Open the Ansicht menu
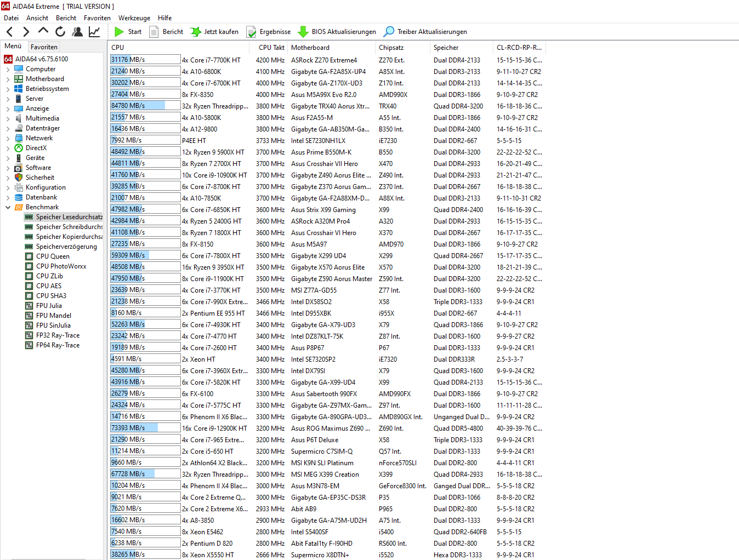Viewport: 739px width, 560px height. tap(37, 18)
